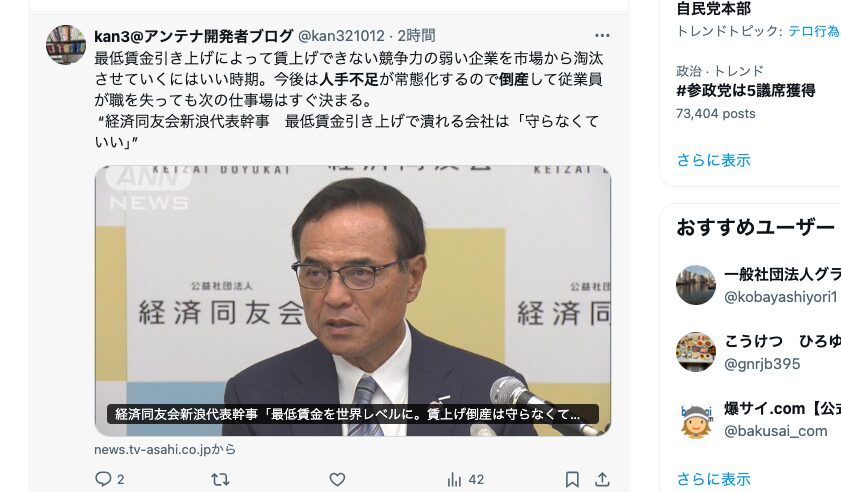Screen dimensions: 841x492
Task: Open kan3@アンテナ開発者ブログ profile name
Action: coord(194,36)
